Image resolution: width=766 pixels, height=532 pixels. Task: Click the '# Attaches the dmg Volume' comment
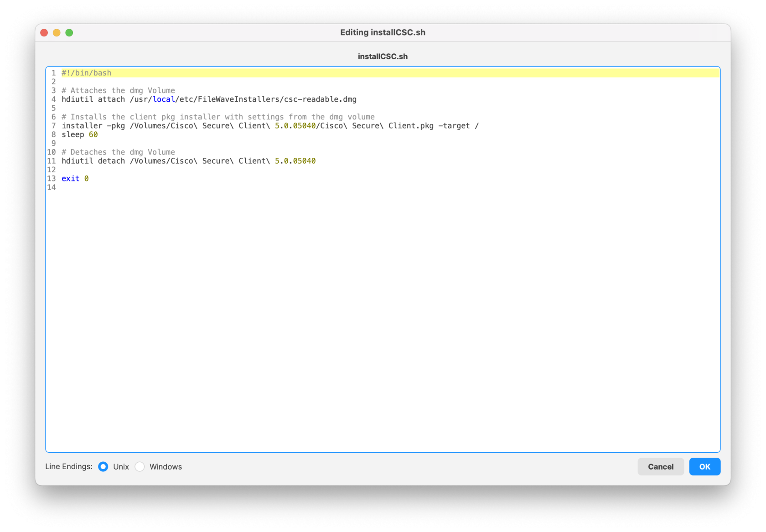[119, 90]
